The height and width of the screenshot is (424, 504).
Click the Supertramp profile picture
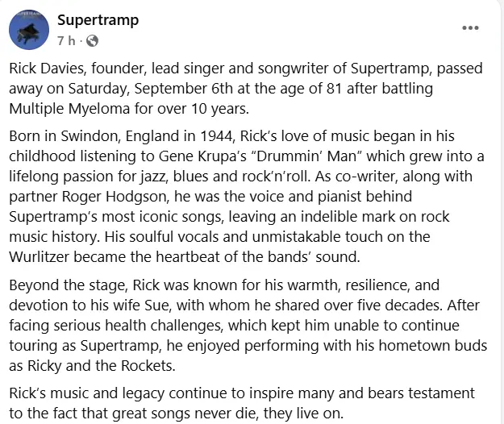click(29, 30)
